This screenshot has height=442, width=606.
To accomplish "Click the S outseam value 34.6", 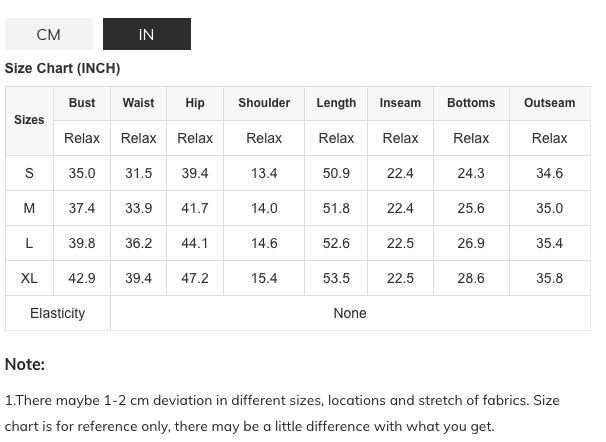I will pos(549,173).
